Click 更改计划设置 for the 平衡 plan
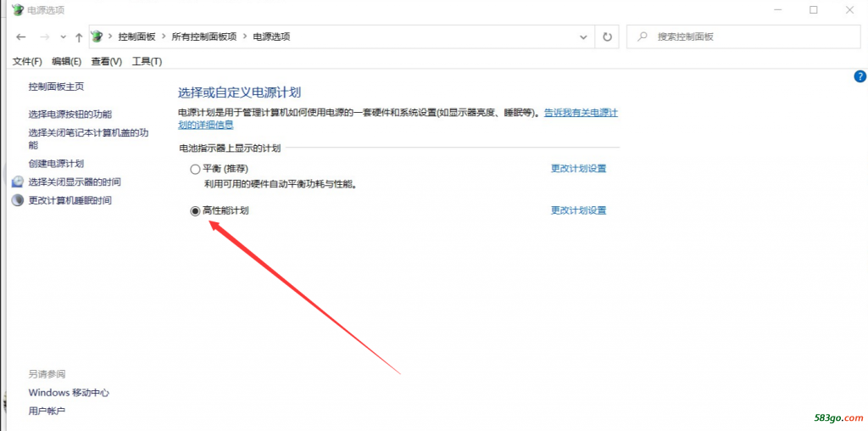This screenshot has height=431, width=868. (578, 169)
